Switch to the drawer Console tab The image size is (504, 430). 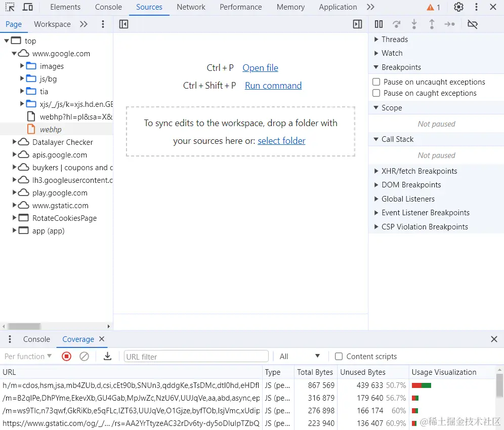(36, 339)
